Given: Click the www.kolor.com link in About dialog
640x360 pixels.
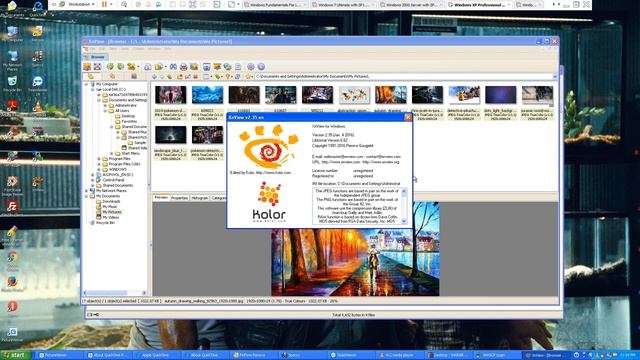Looking at the screenshot, I should tap(273, 173).
